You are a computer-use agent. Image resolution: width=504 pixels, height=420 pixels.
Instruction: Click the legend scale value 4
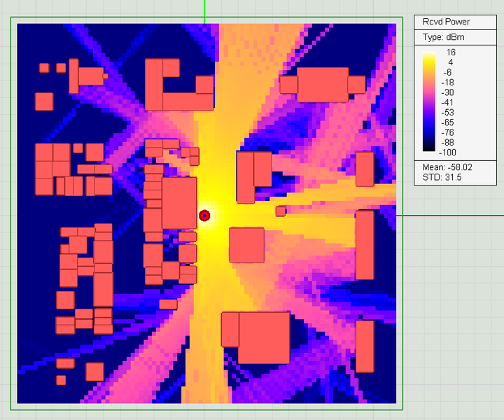[x=451, y=62]
